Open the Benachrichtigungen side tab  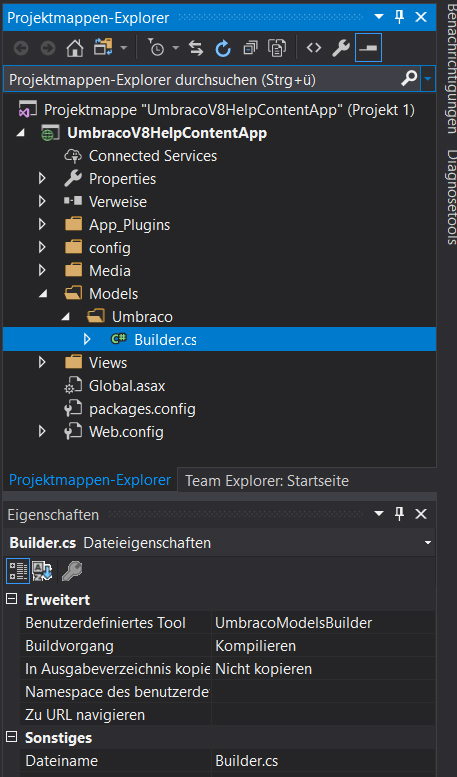point(451,69)
